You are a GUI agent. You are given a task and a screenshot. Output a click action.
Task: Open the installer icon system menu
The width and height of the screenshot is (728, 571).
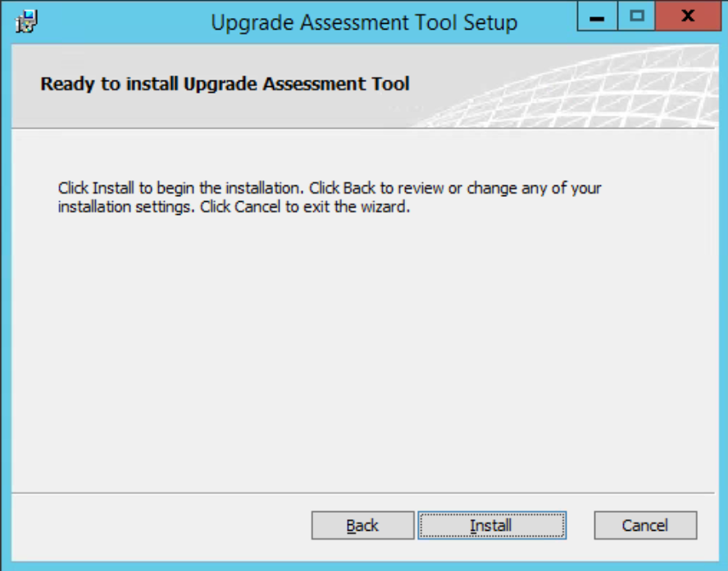pos(26,21)
